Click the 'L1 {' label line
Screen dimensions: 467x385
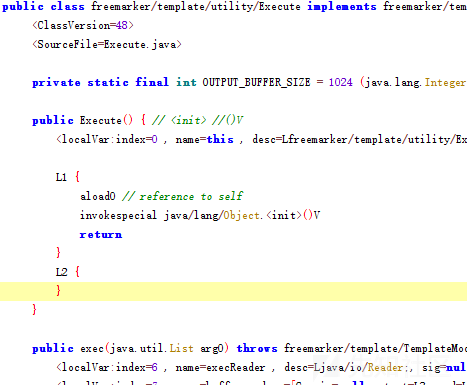click(68, 177)
